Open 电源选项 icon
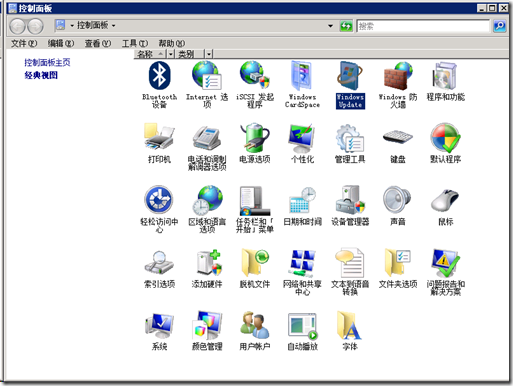 (x=255, y=144)
